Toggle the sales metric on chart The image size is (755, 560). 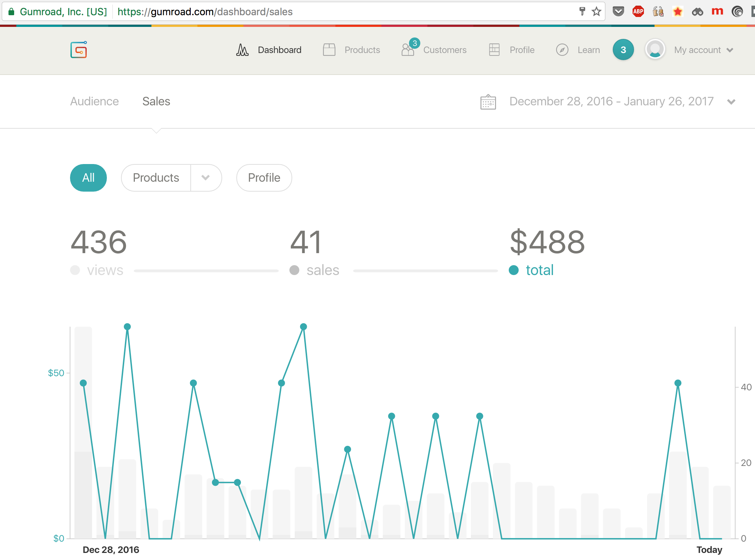(314, 270)
